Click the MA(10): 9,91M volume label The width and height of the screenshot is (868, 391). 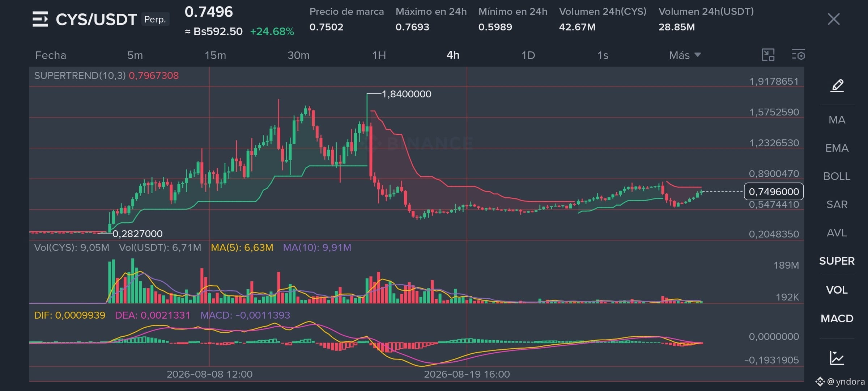point(317,248)
